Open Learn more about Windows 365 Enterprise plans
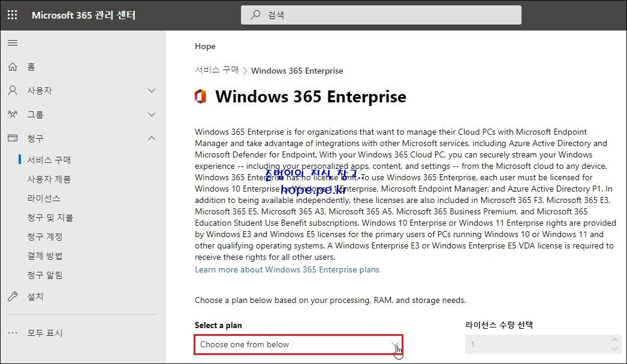This screenshot has height=364, width=627. point(287,269)
